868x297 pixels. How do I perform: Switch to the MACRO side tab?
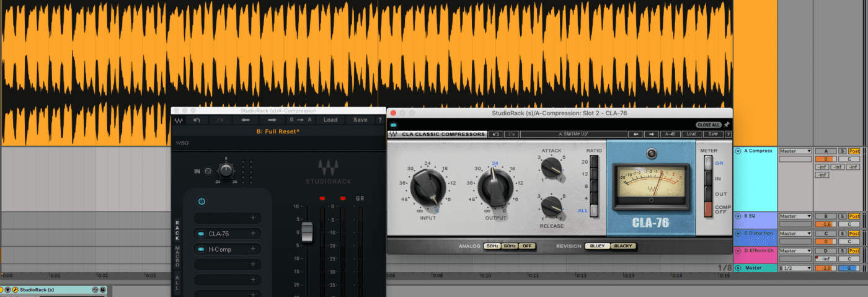pos(177,256)
